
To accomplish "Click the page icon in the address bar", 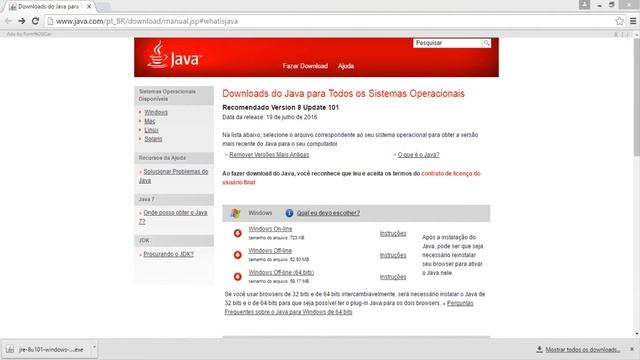I will point(50,21).
